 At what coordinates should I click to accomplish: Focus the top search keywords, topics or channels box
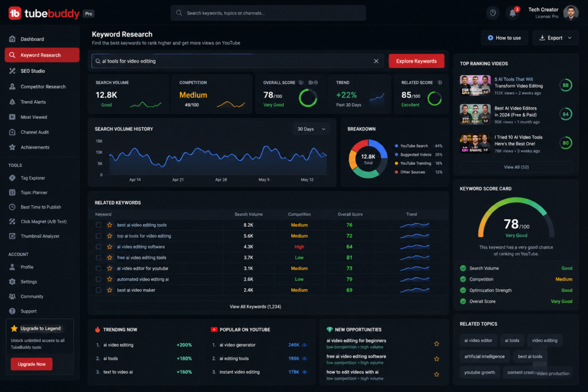coord(268,13)
